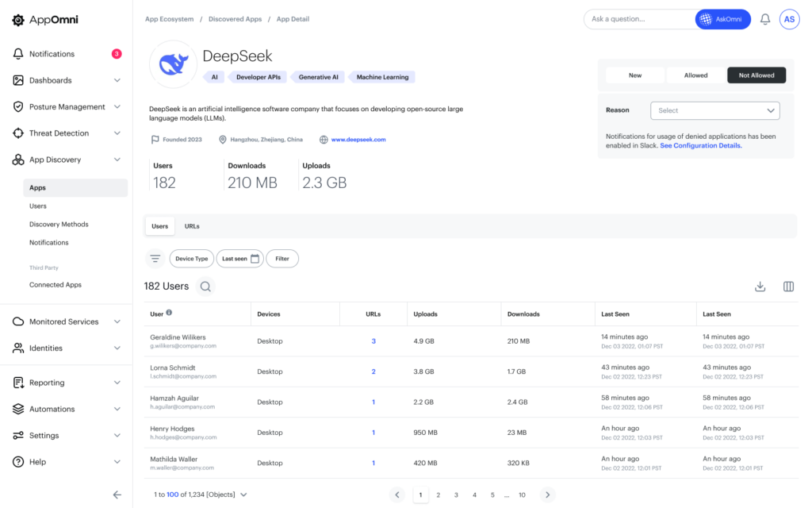Open Users under App Discovery
This screenshot has width=812, height=508.
click(x=38, y=206)
